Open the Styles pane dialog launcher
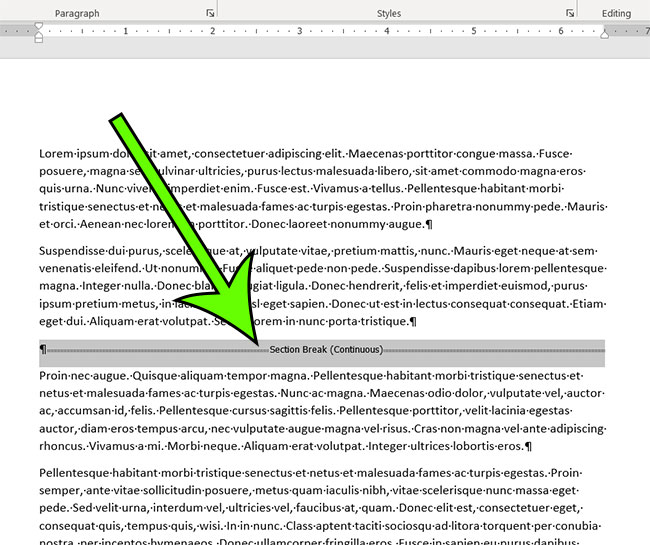 click(x=570, y=13)
